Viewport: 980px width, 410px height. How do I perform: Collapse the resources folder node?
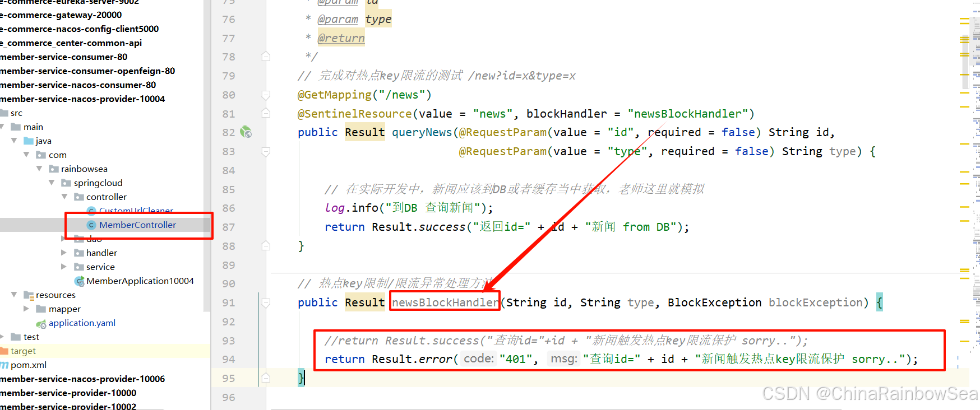14,295
